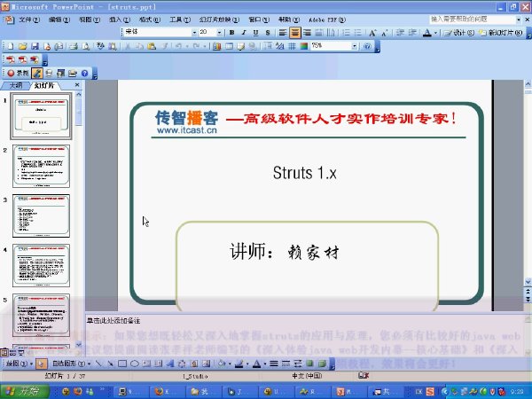Click the Increase Font Size icon
This screenshot has width=532, height=399.
(x=372, y=33)
